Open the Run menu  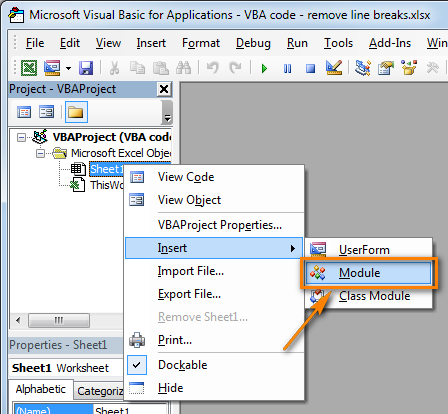297,43
